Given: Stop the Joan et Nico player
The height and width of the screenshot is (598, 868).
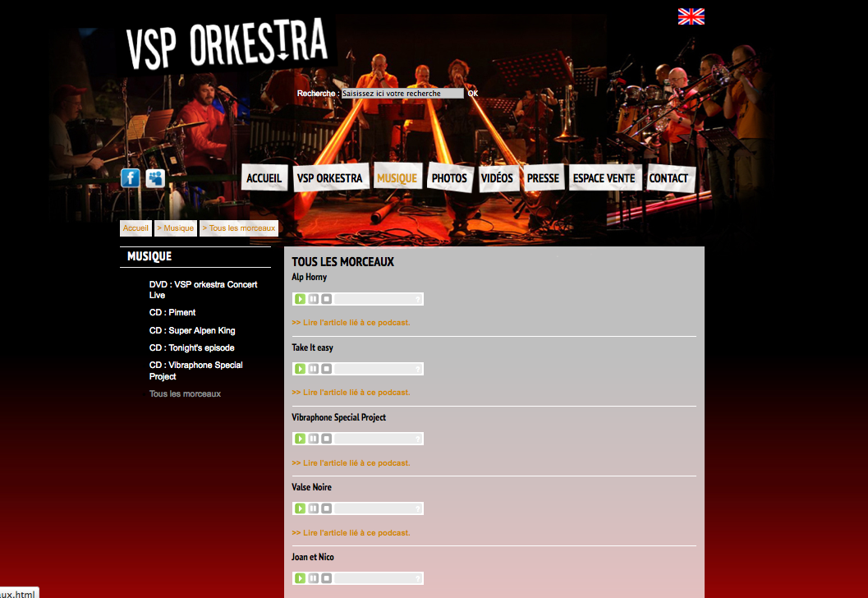Looking at the screenshot, I should click(327, 578).
